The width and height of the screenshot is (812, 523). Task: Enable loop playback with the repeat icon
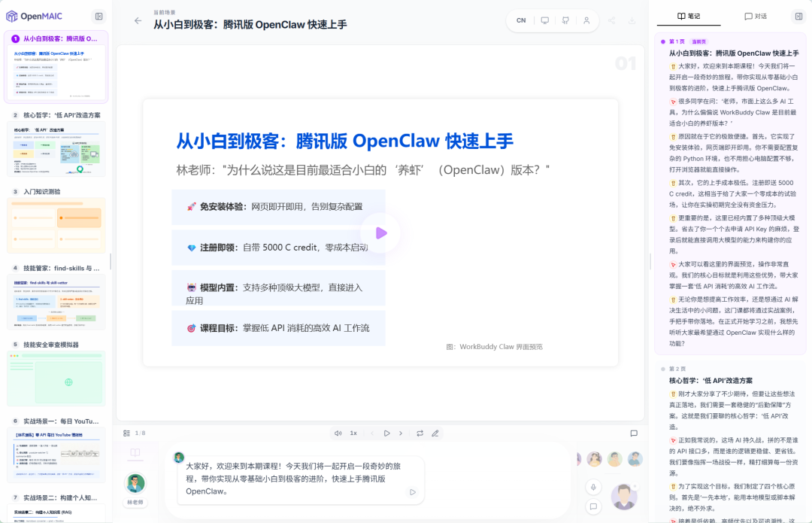[420, 433]
